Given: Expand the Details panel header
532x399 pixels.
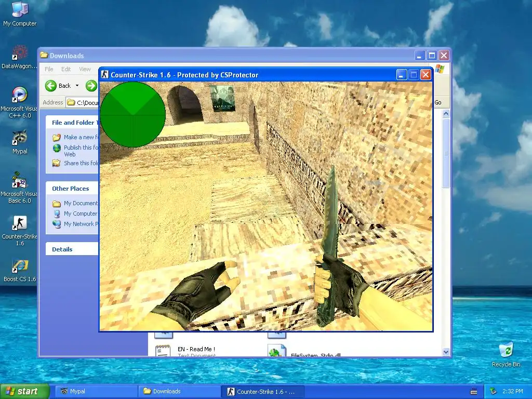Looking at the screenshot, I should [x=72, y=249].
